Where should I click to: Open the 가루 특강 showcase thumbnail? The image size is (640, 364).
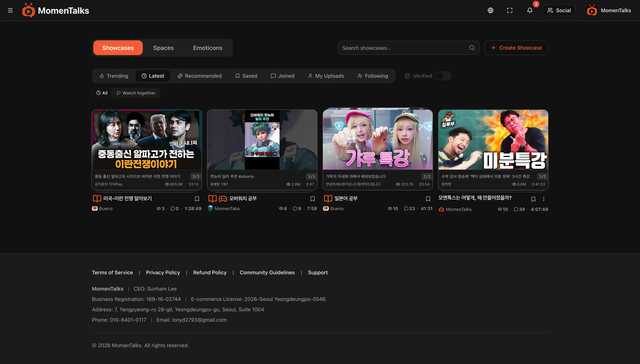[x=378, y=139]
